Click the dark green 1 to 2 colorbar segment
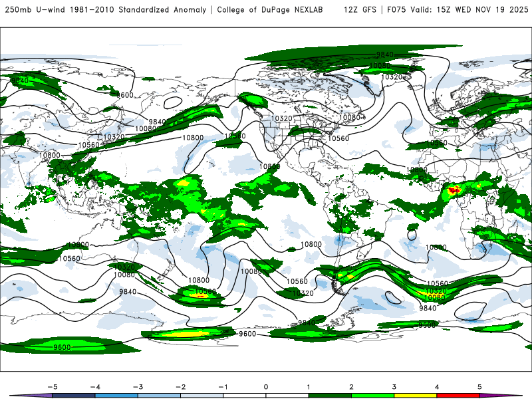 click(330, 396)
